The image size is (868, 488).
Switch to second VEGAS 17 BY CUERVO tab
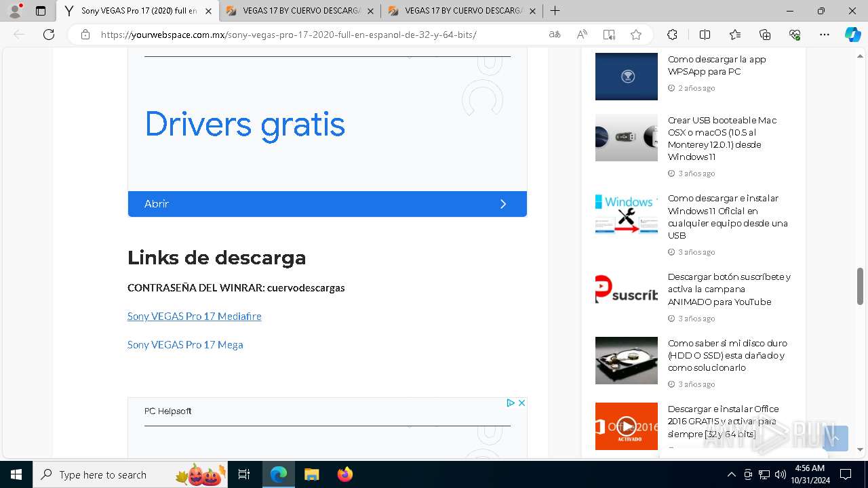tap(301, 11)
